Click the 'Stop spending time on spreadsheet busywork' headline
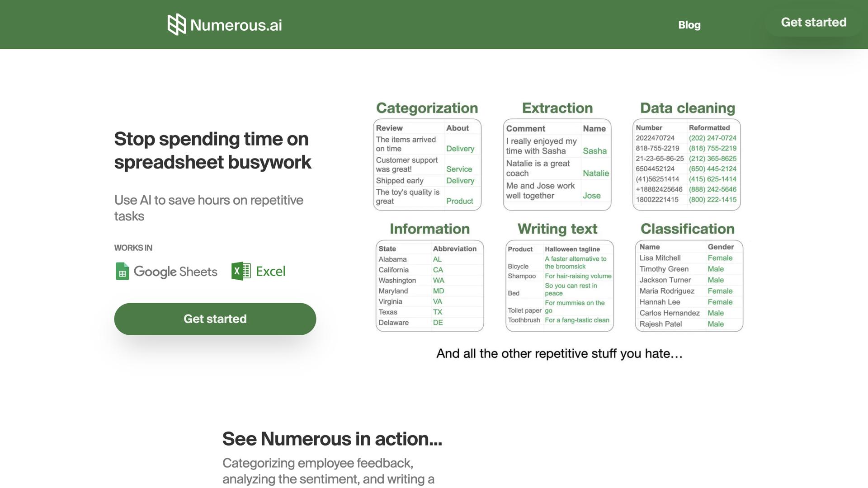This screenshot has height=488, width=868. point(212,150)
